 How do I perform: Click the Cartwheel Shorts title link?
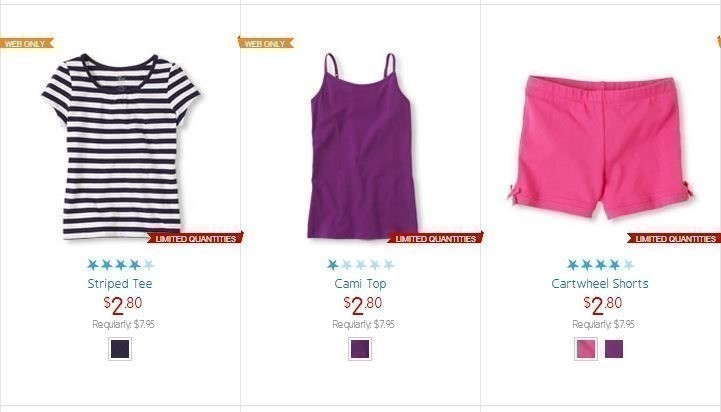(x=600, y=283)
